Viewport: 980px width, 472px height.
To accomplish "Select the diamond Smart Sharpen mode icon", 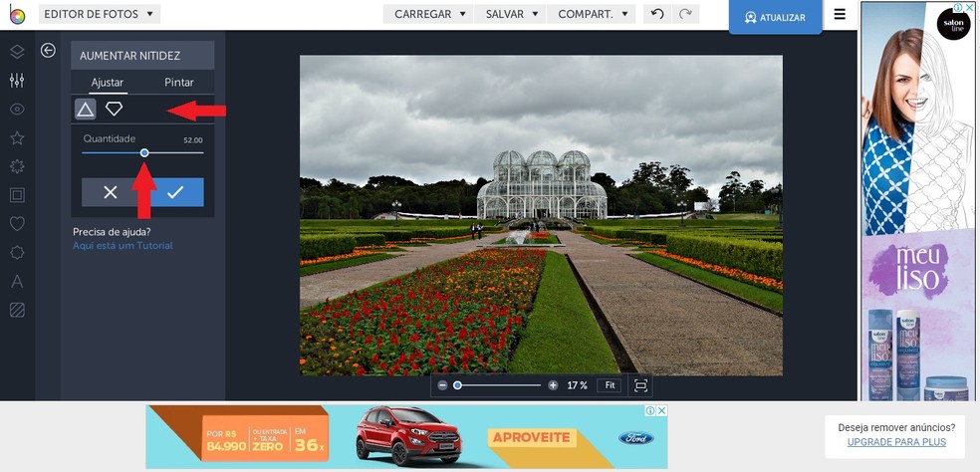I will (114, 109).
